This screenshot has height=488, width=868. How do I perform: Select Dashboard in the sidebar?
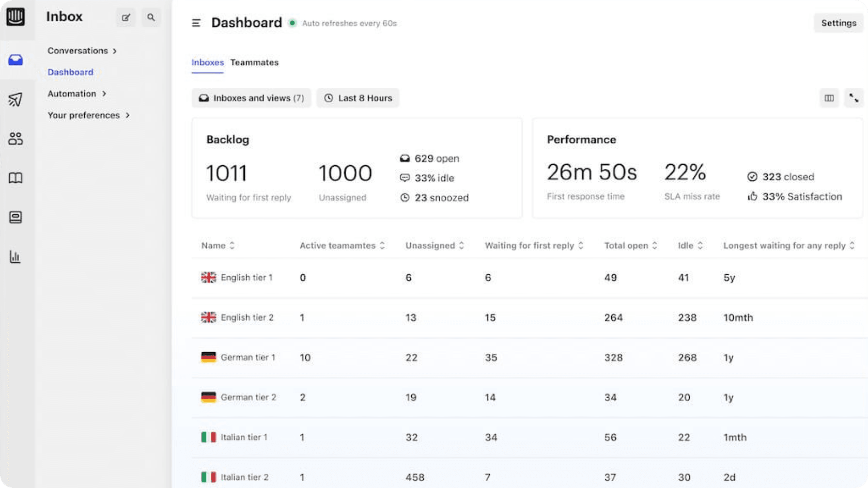[70, 72]
